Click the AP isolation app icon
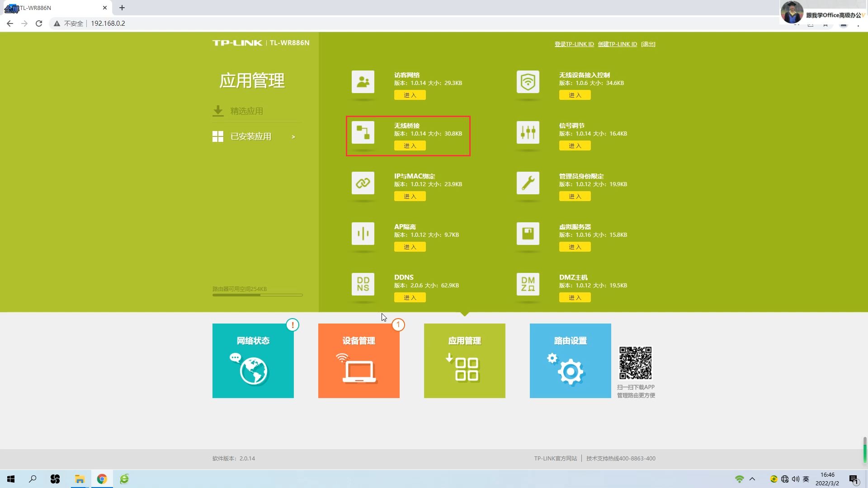 pyautogui.click(x=363, y=234)
